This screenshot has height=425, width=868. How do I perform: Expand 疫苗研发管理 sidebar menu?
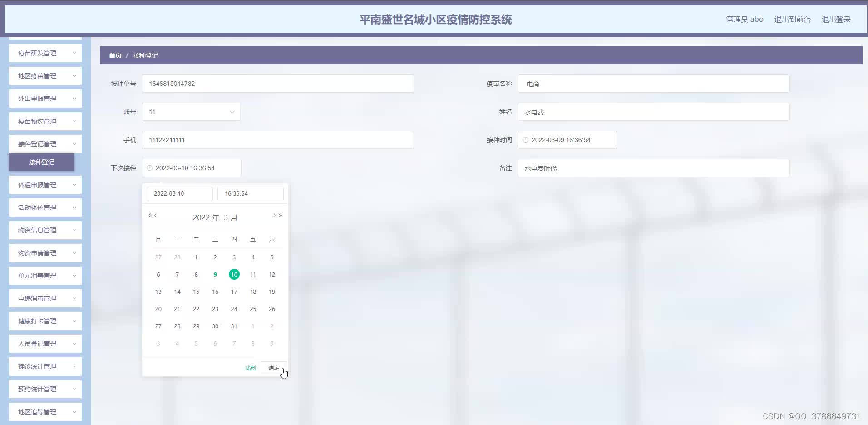pyautogui.click(x=45, y=53)
